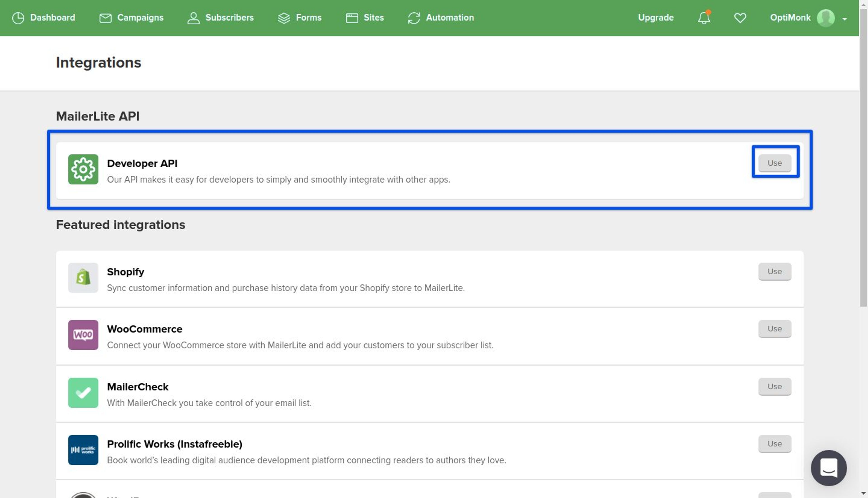Click the WooCommerce description text
Screen dimensions: 868x498
[x=300, y=345]
